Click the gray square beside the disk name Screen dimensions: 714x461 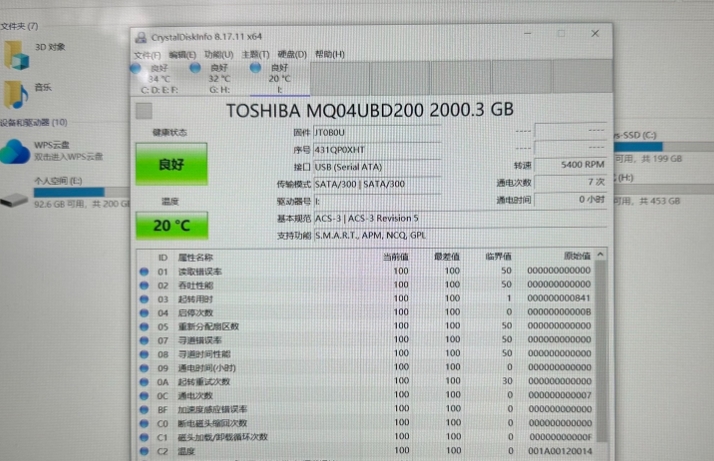[x=144, y=110]
